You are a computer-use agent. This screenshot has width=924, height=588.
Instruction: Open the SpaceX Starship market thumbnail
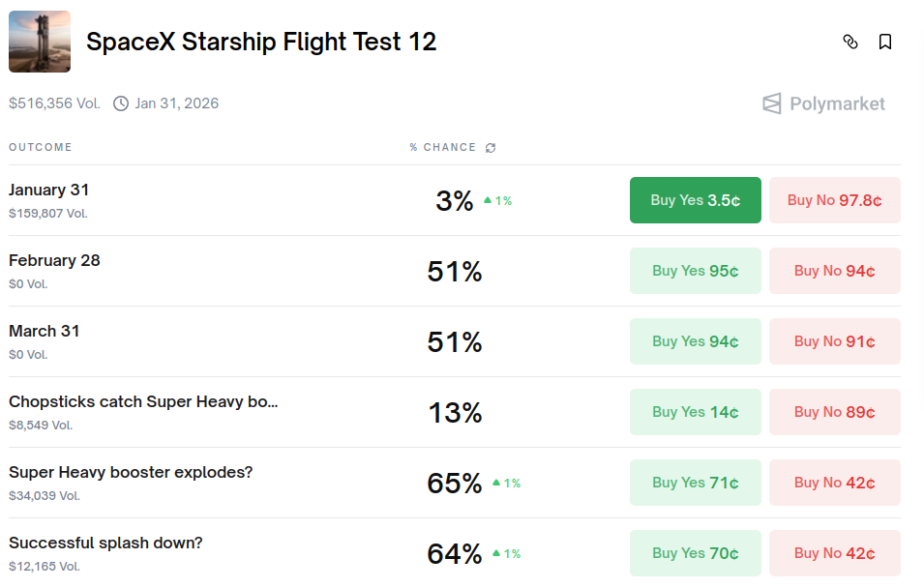40,42
